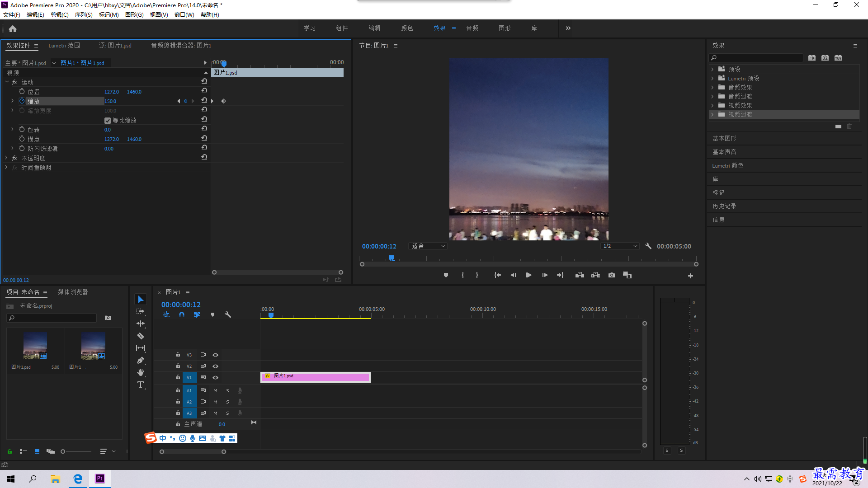This screenshot has height=488, width=868.
Task: Reset the Position parameter
Action: click(x=204, y=91)
